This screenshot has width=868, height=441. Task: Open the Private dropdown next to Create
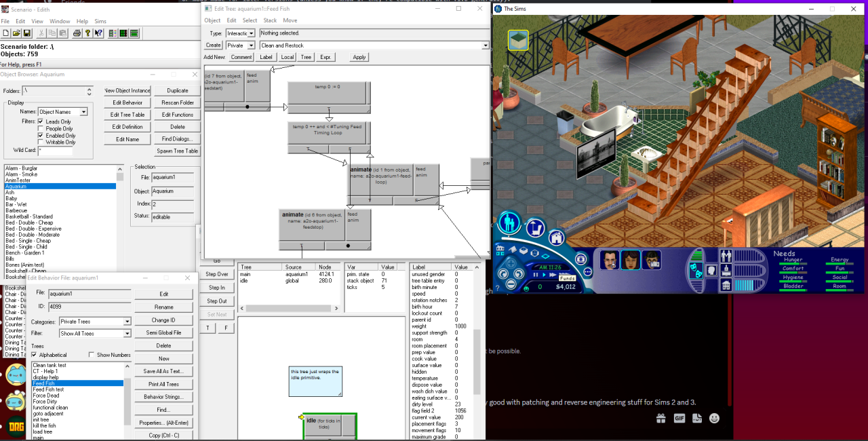(241, 45)
